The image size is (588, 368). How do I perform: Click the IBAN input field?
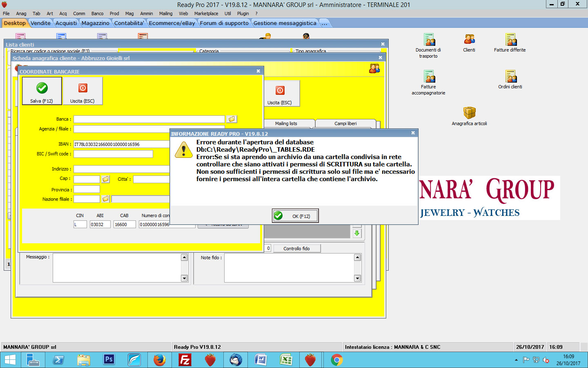point(122,144)
